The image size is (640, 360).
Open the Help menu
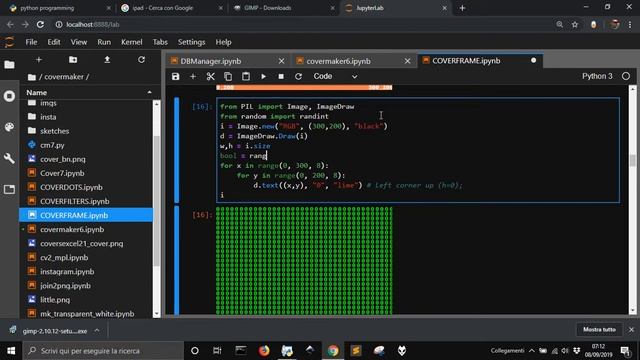coord(223,42)
